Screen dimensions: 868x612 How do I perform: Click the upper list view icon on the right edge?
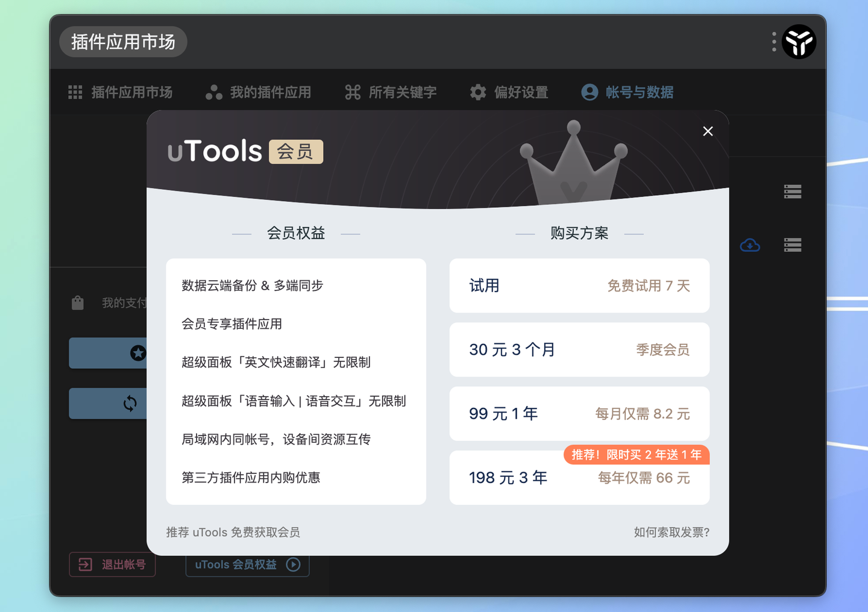(x=792, y=191)
